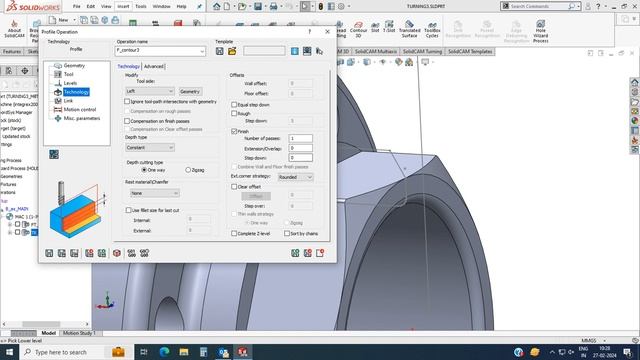Click the blue info icon beside the template field
The image size is (640, 360).
(295, 51)
